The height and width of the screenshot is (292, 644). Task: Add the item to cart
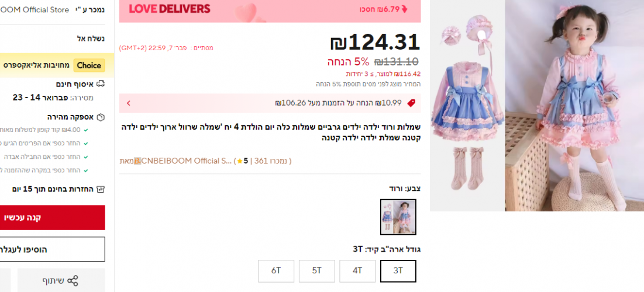pos(53,249)
